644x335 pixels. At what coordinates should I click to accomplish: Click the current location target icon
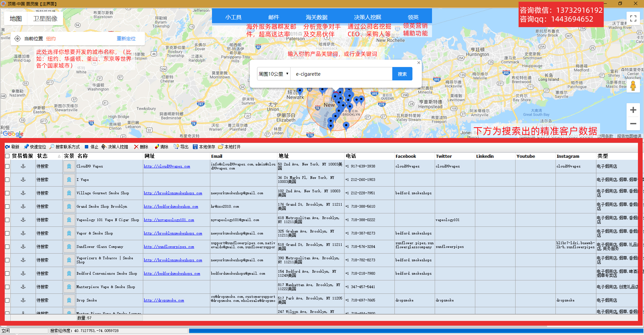pyautogui.click(x=17, y=39)
